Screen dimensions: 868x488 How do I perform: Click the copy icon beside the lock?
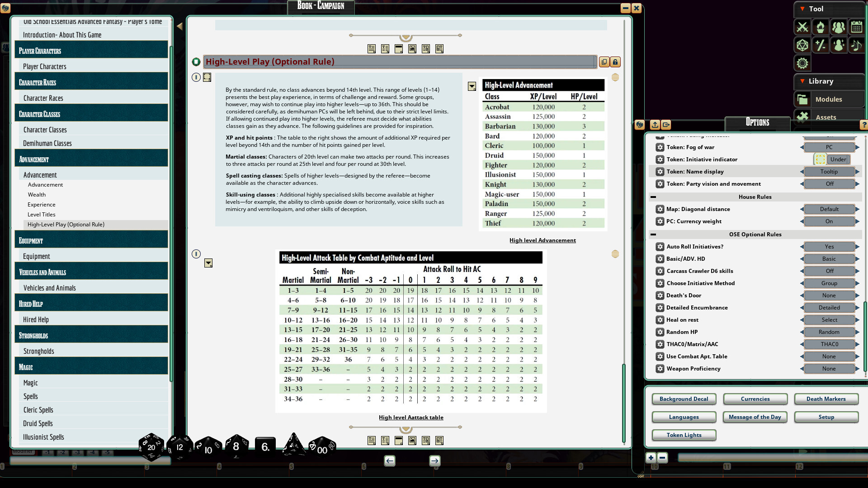pos(604,62)
